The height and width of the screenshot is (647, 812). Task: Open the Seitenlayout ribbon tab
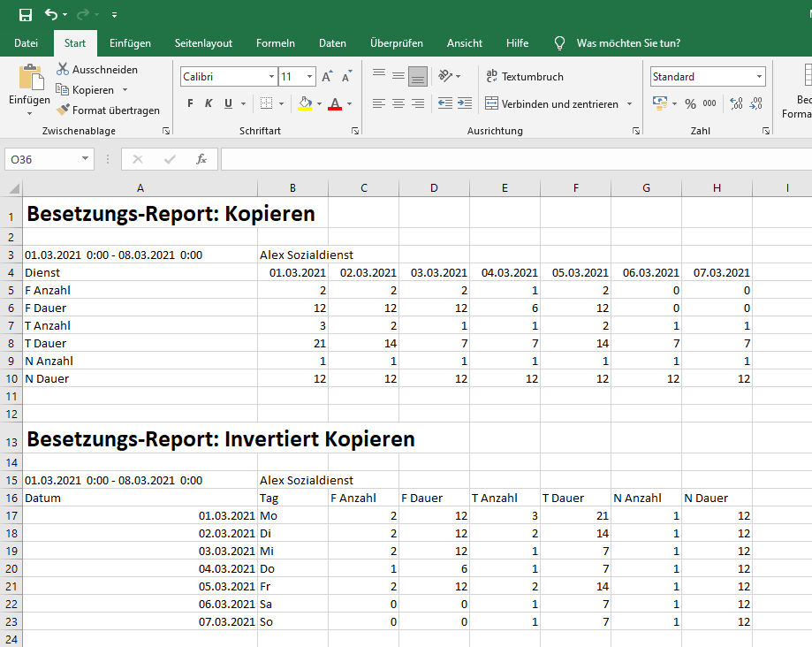tap(203, 43)
